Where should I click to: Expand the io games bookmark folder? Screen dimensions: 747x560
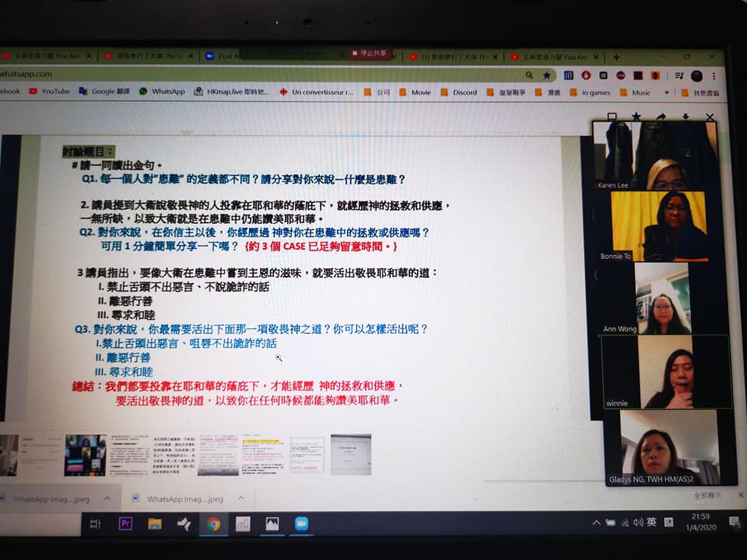590,93
